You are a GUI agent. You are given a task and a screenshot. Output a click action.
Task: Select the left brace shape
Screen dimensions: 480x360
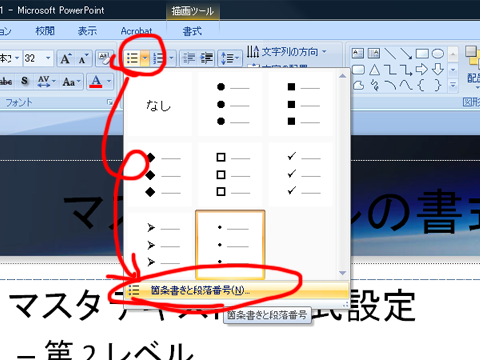click(421, 85)
